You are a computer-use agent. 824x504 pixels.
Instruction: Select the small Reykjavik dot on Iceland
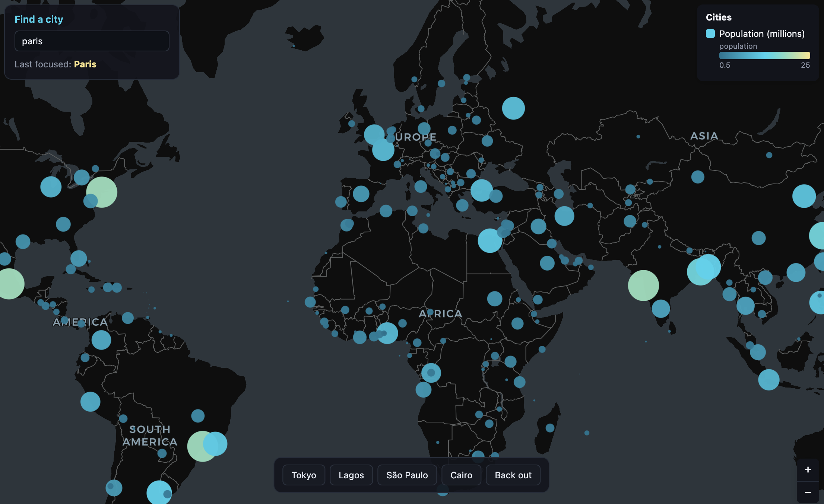point(294,46)
